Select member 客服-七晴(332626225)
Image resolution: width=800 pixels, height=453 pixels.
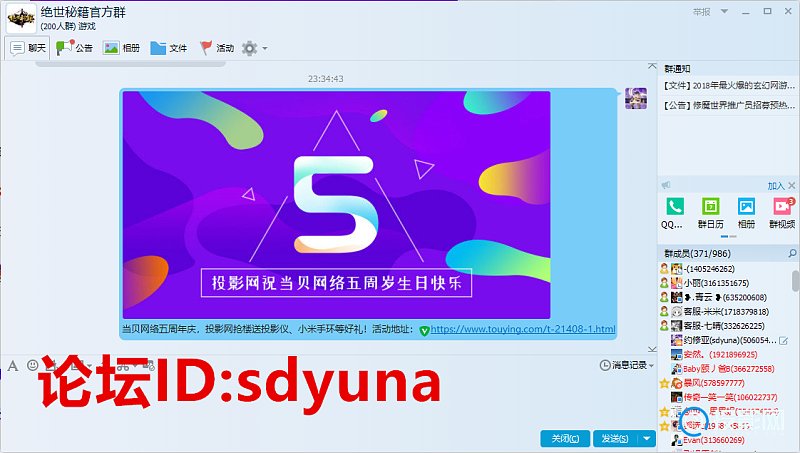coord(724,326)
